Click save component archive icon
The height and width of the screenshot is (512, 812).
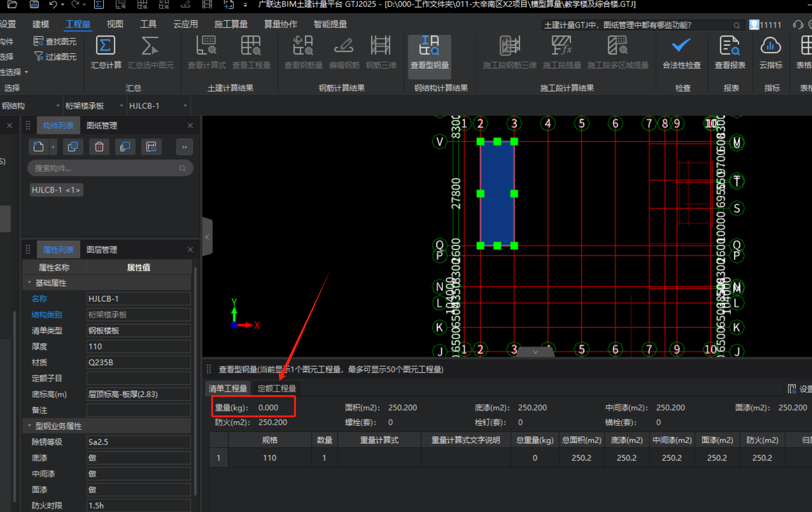pos(151,147)
